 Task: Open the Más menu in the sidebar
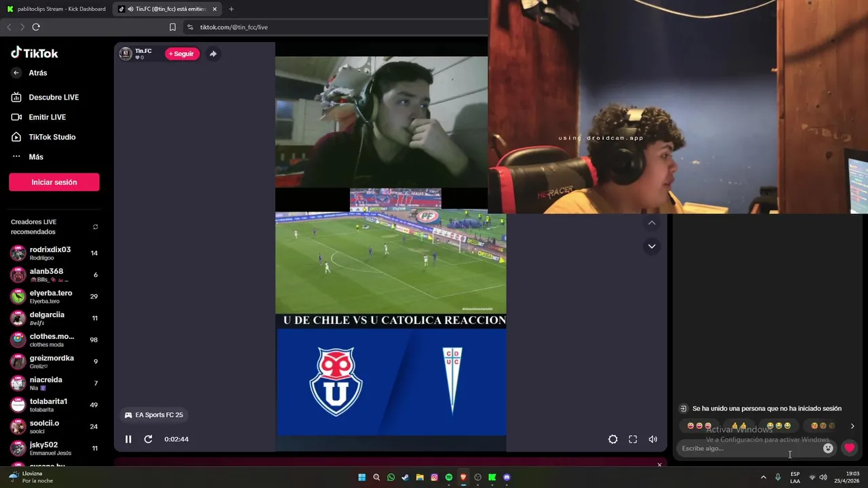[x=27, y=157]
